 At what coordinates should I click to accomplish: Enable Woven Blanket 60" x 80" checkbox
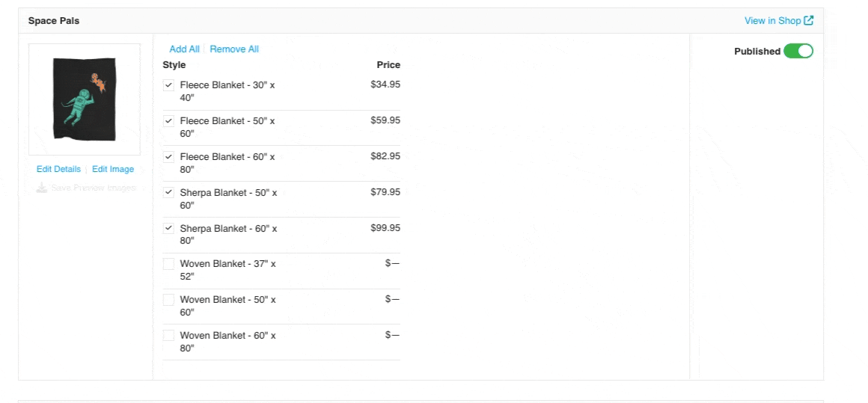click(x=169, y=336)
